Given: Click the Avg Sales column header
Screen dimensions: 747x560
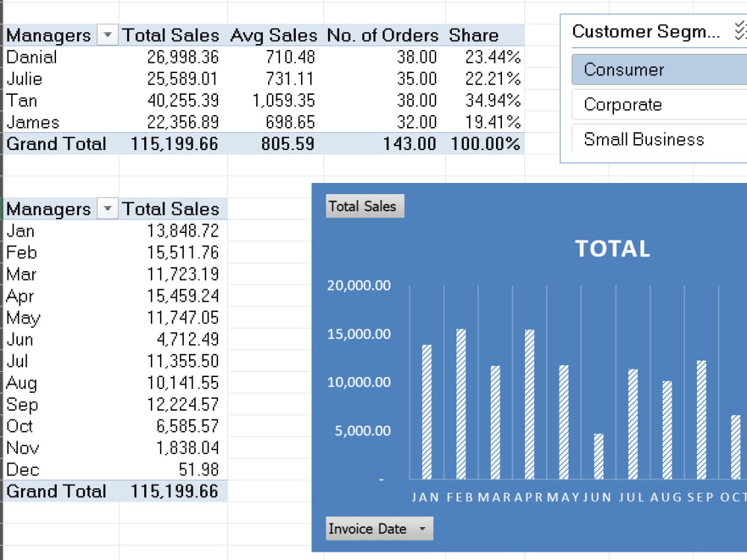Looking at the screenshot, I should click(x=273, y=35).
